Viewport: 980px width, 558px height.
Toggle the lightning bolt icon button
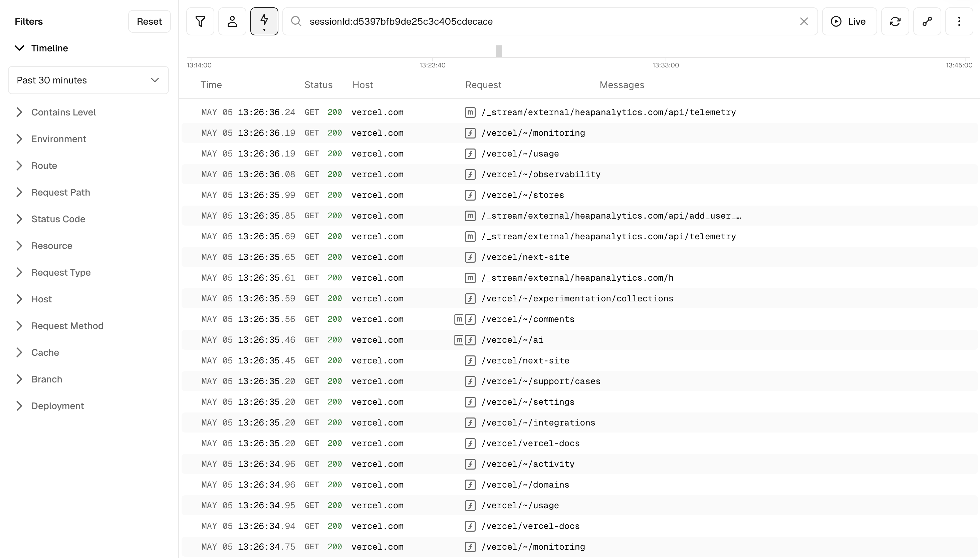point(264,21)
